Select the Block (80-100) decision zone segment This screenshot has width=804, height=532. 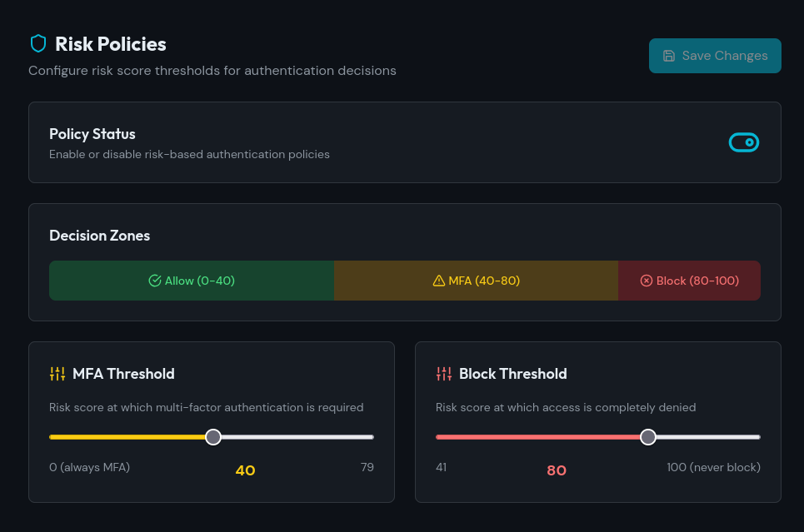(689, 281)
